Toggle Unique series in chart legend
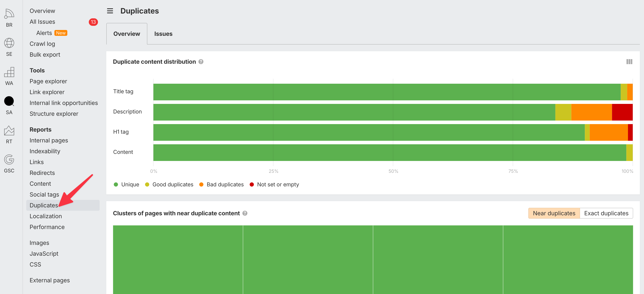The height and width of the screenshot is (294, 644). [126, 185]
